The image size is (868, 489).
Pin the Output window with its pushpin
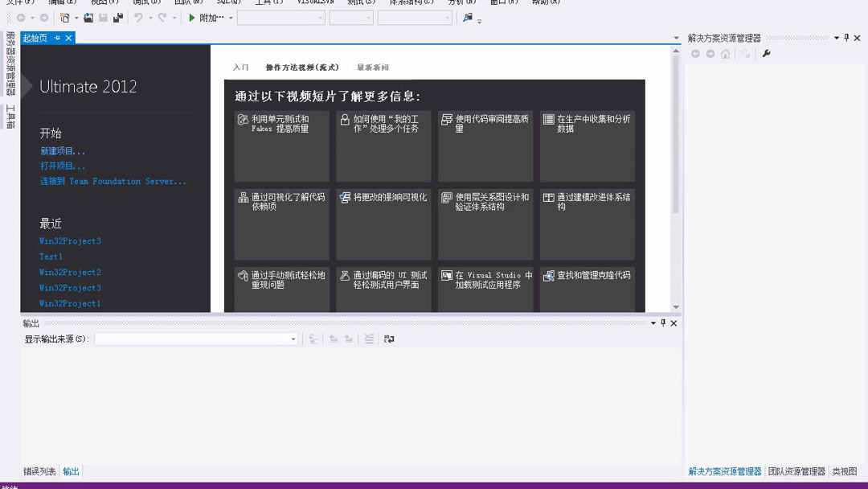click(663, 323)
